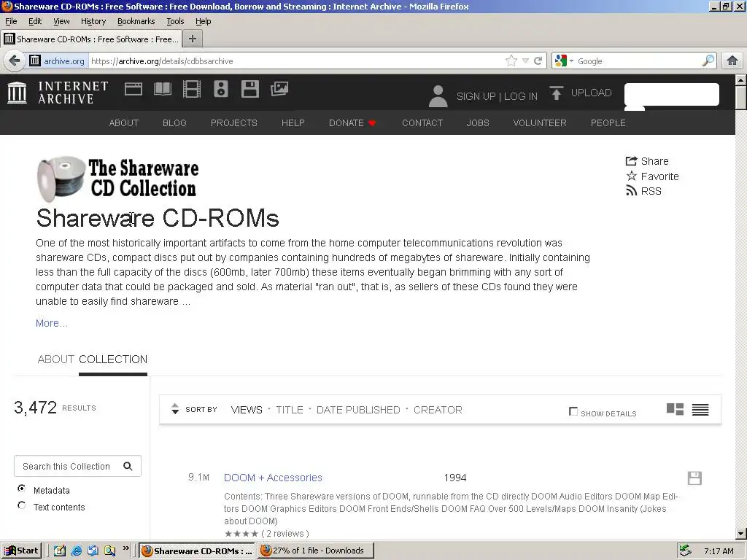Switch to tile view layout icon
747x560 pixels.
[x=675, y=409]
